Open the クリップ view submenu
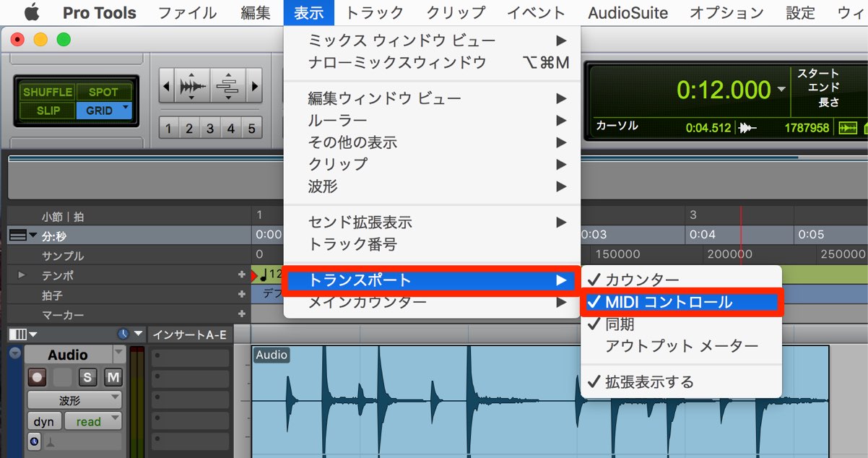The image size is (868, 458). pos(432,165)
